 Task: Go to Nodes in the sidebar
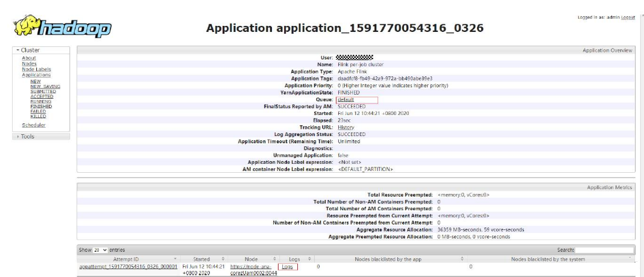coord(29,64)
